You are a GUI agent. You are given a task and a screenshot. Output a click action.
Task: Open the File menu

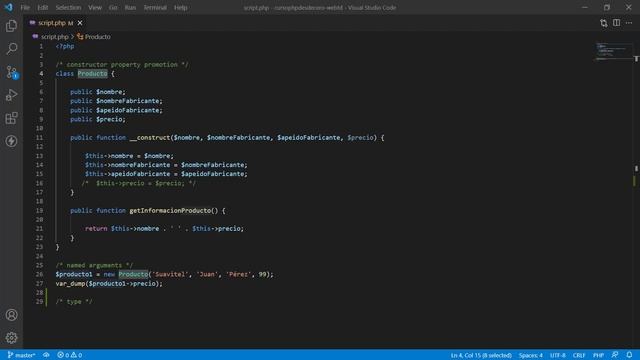pos(25,7)
